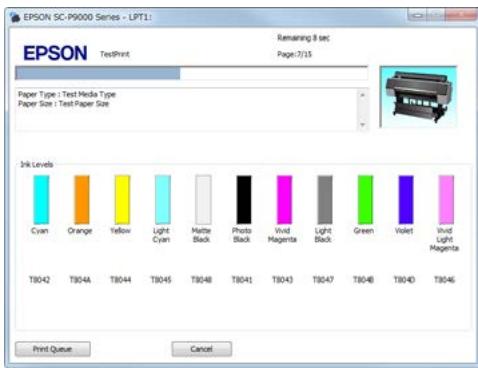Click the Cyan ink level bar
This screenshot has width=478, height=368.
pyautogui.click(x=41, y=200)
